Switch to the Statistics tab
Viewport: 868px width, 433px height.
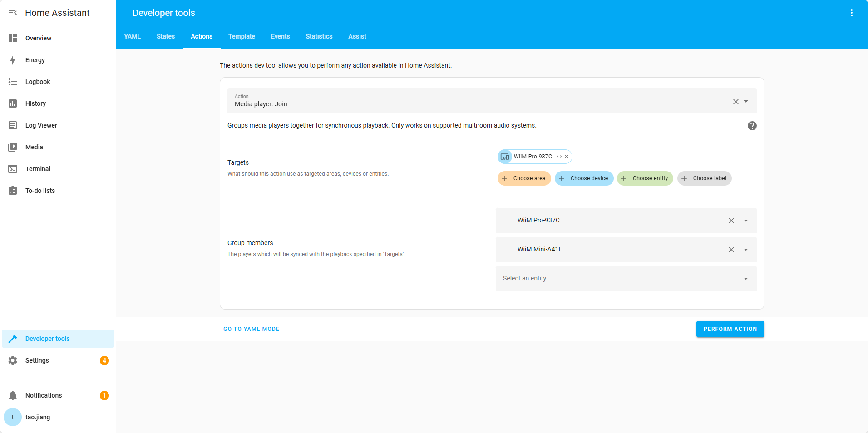click(319, 36)
